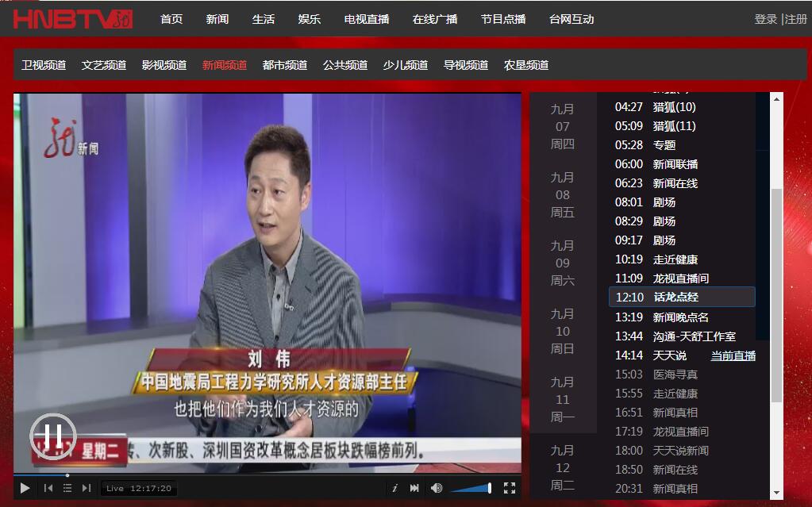Switch to the 影视频道 channel tab

tap(164, 65)
